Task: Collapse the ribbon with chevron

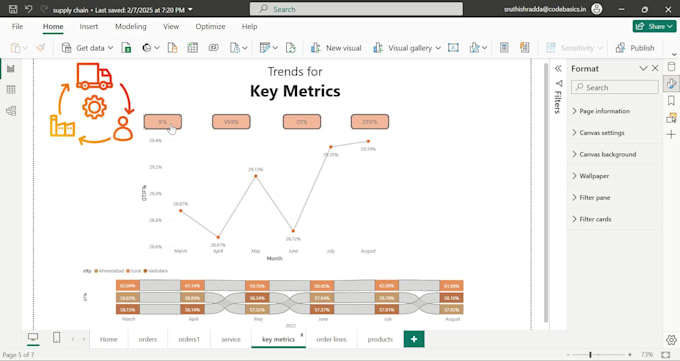Action: (x=674, y=55)
